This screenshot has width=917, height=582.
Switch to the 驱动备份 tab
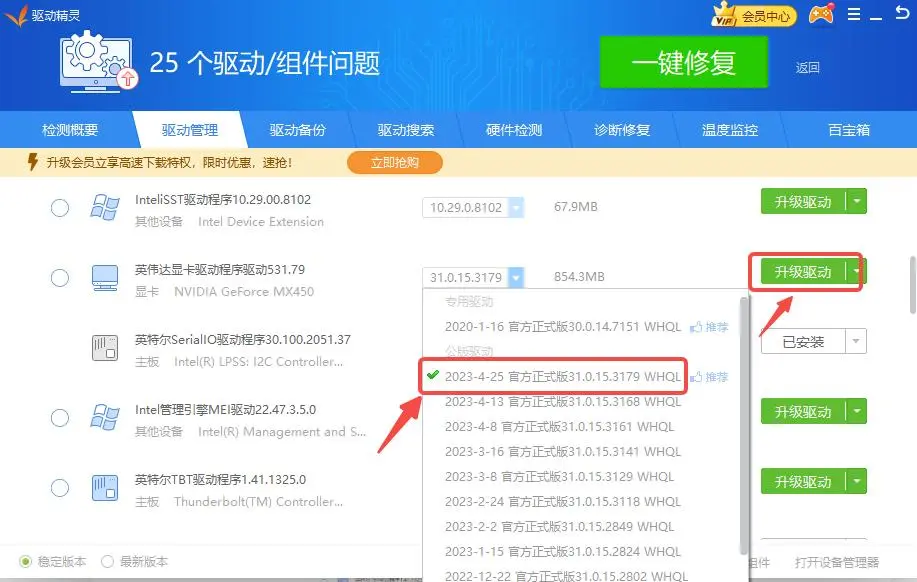pyautogui.click(x=297, y=130)
